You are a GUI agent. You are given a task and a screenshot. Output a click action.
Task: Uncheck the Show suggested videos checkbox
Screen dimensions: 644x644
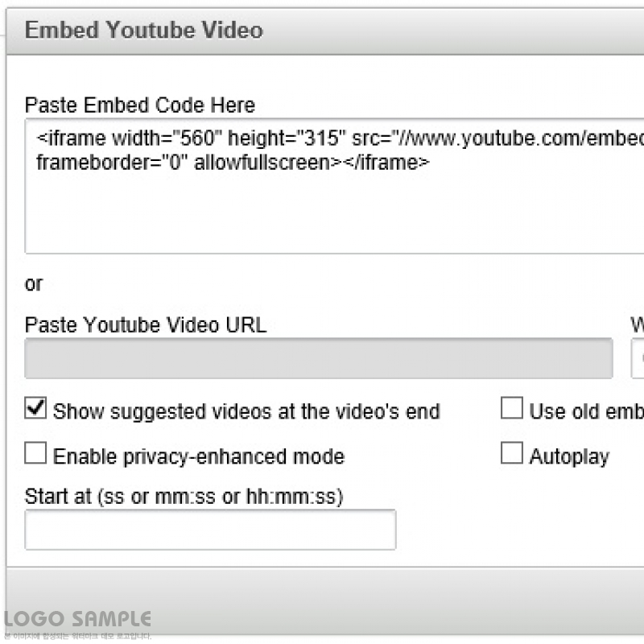[x=35, y=409]
